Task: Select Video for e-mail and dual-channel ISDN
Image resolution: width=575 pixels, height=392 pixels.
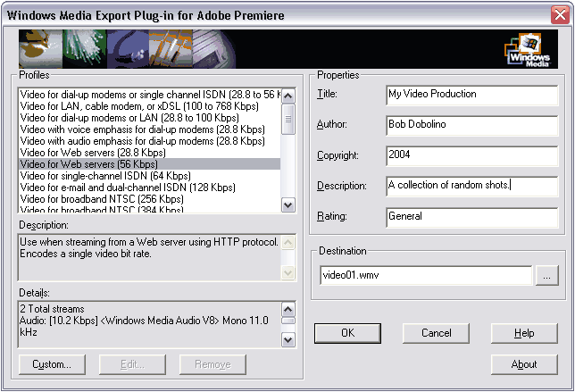Action: 149,188
